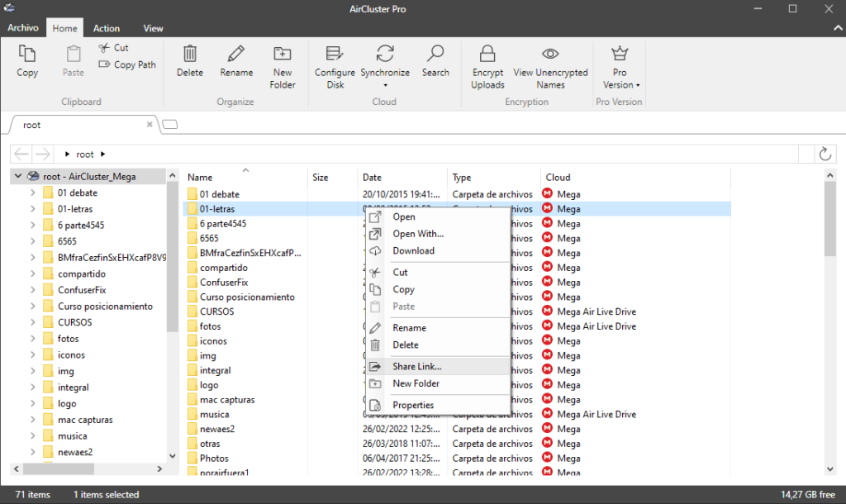
Task: Click the Rename pencil icon in ribbon
Action: point(235,54)
